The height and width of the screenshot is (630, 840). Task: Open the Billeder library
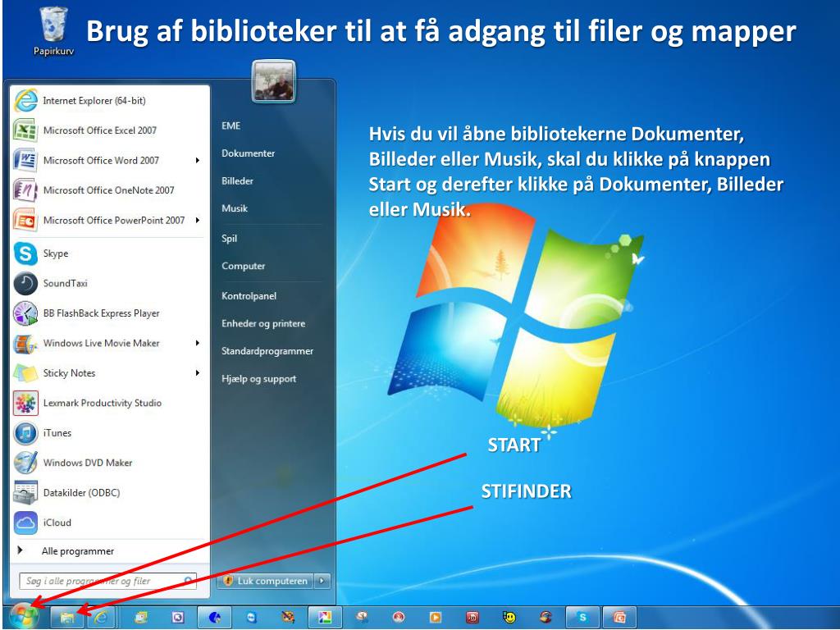coord(237,181)
